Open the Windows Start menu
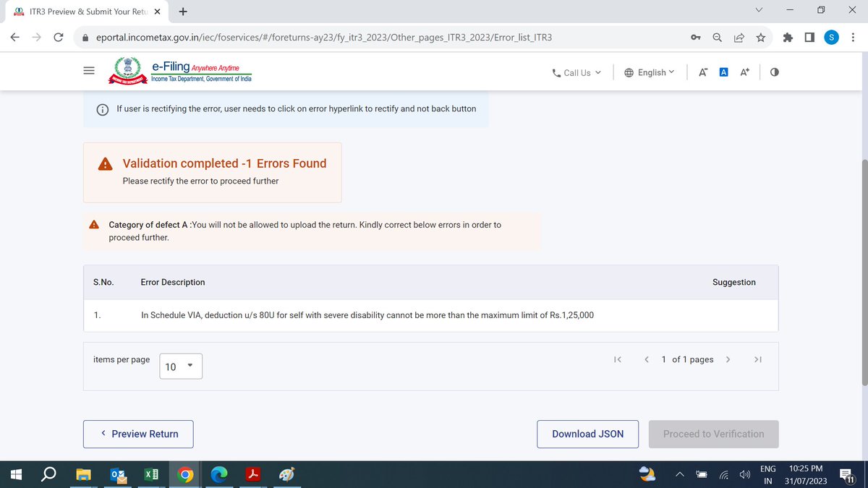This screenshot has height=488, width=868. (16, 474)
